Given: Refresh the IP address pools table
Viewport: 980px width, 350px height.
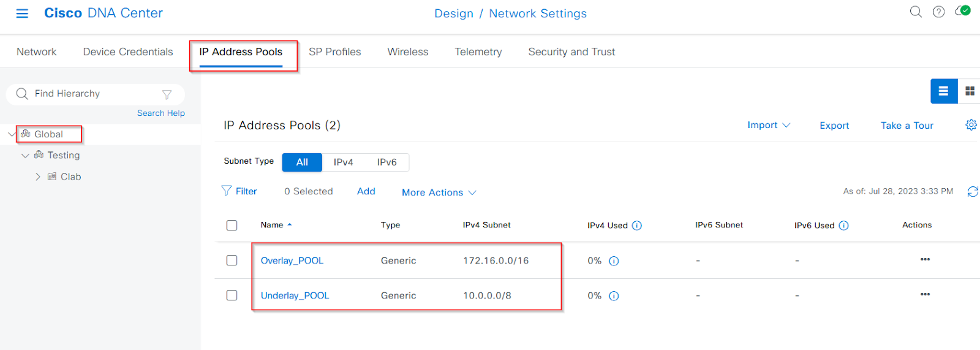Looking at the screenshot, I should tap(973, 192).
